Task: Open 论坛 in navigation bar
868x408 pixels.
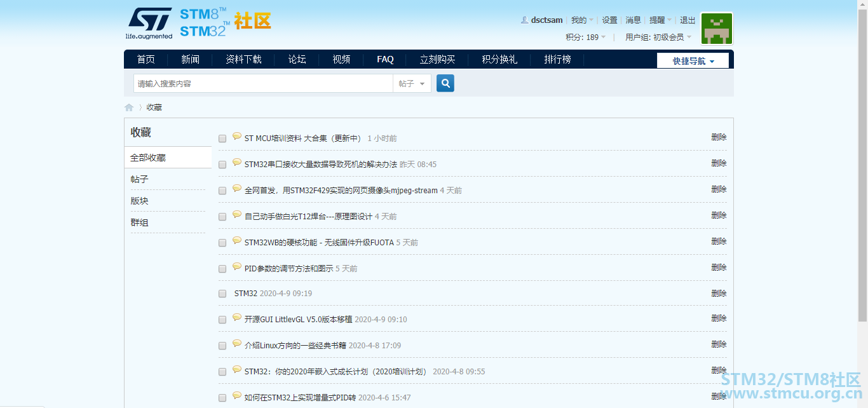Action: click(x=297, y=59)
